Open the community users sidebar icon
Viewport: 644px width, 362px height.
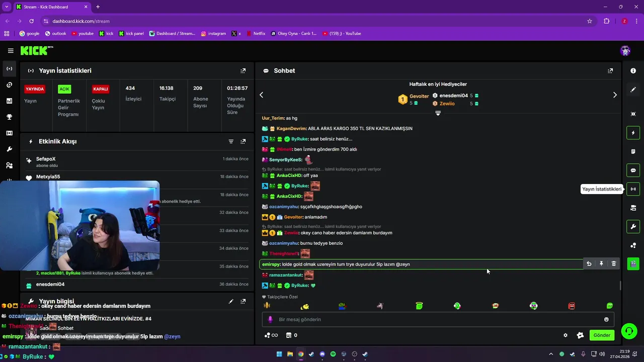pyautogui.click(x=9, y=165)
